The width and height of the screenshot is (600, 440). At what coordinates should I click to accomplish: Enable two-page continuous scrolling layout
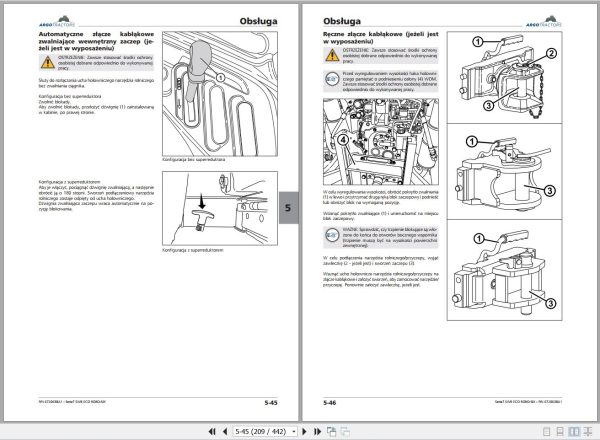[x=587, y=432]
